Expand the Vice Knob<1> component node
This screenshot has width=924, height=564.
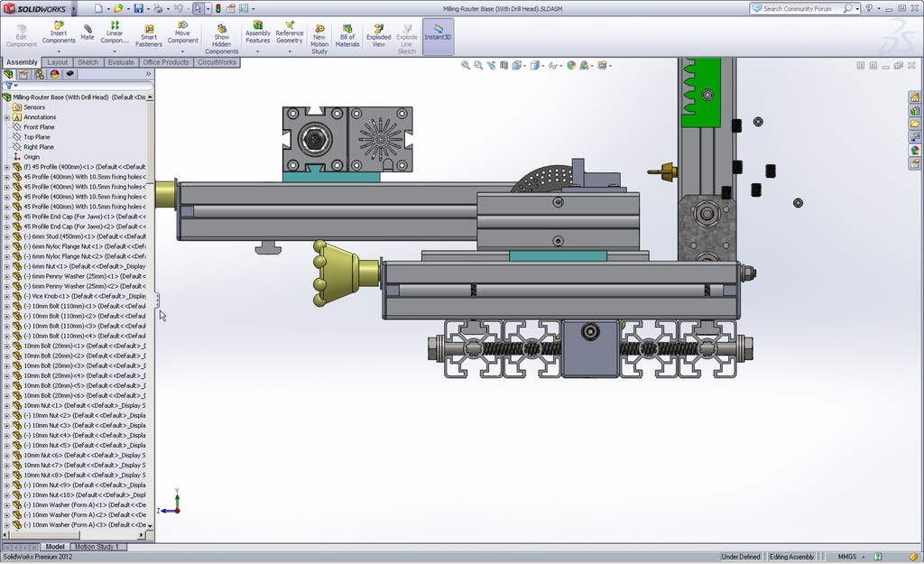point(7,296)
